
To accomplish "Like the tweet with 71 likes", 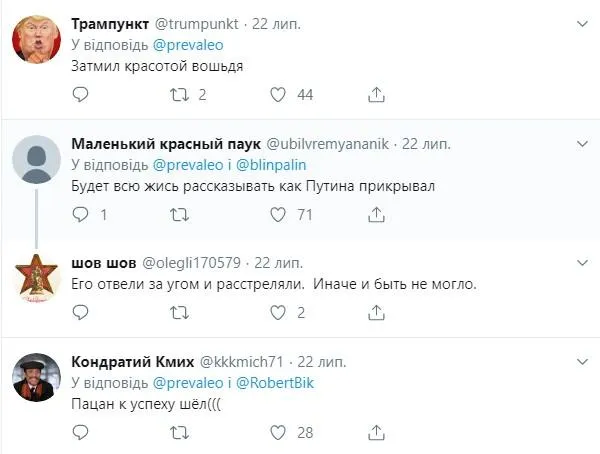I will [282, 214].
